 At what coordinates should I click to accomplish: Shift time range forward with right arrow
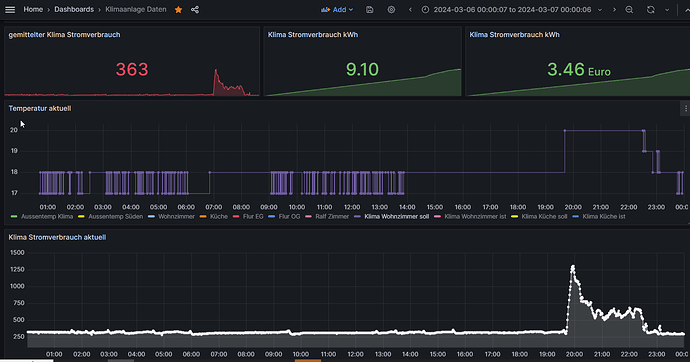coord(614,10)
